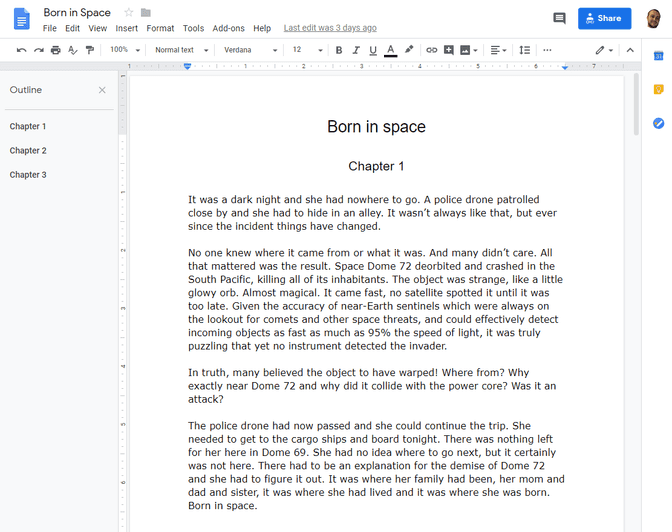672x532 pixels.
Task: Click the Chapter 1 heading in document
Action: 376,166
